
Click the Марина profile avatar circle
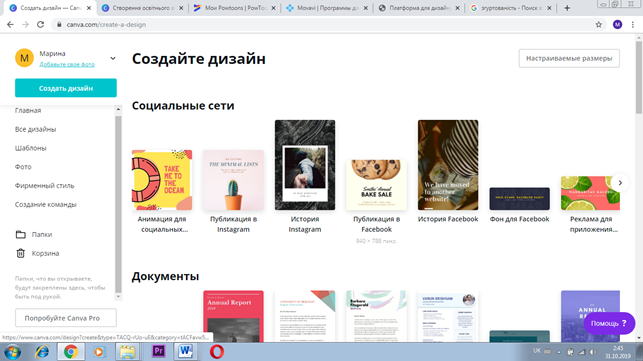coord(24,58)
